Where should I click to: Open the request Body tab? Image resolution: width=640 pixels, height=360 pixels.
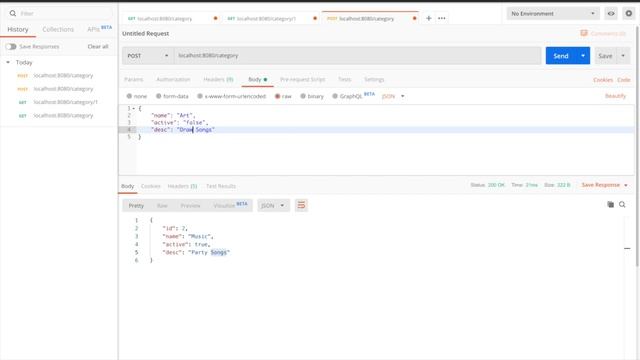258,80
